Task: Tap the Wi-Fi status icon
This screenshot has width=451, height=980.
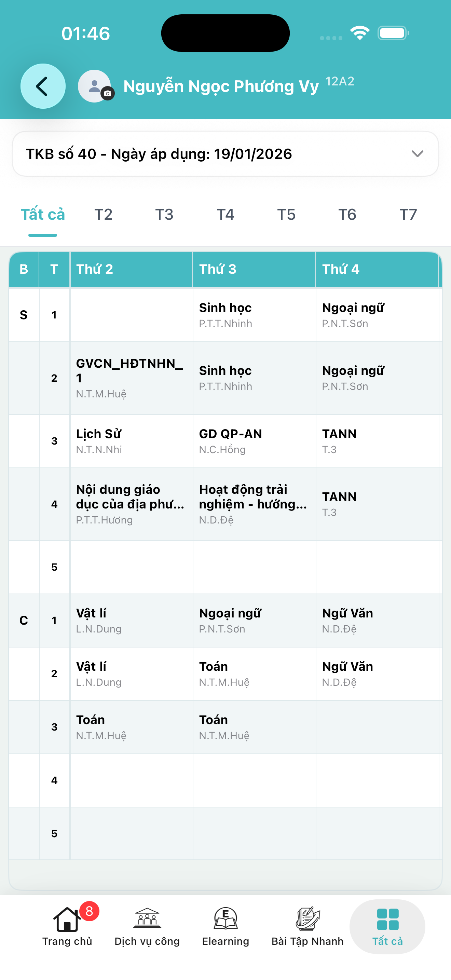Action: (x=360, y=33)
